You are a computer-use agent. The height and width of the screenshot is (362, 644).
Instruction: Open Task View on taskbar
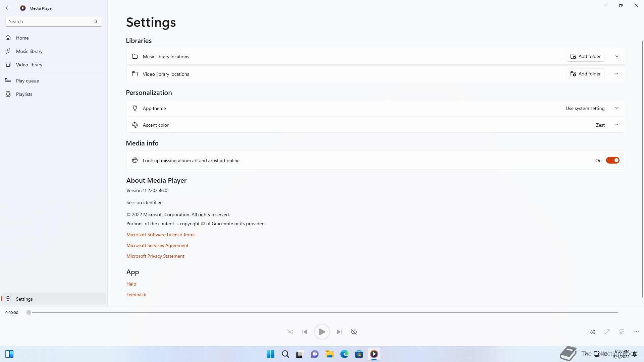coord(300,354)
